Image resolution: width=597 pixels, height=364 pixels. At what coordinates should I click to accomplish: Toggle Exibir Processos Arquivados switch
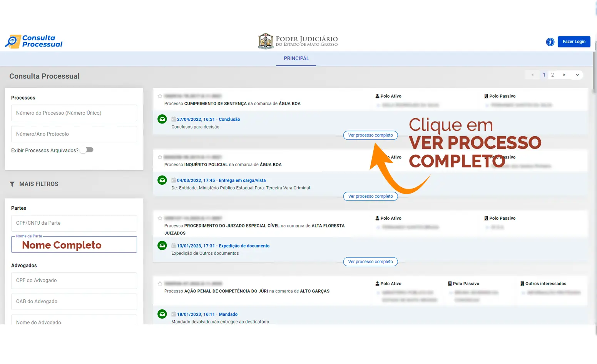88,150
